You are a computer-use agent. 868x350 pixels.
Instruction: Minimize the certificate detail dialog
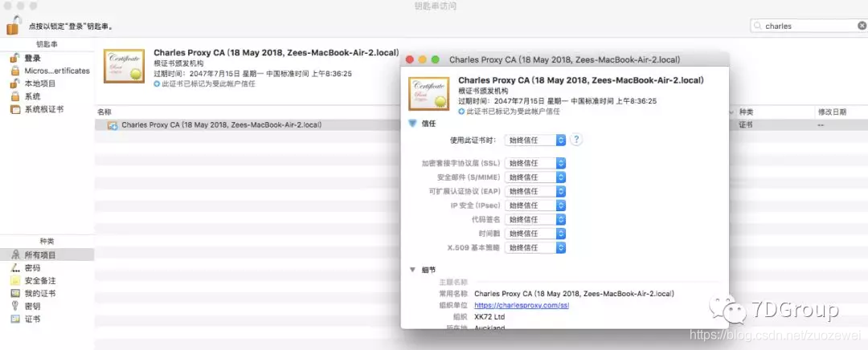point(423,59)
